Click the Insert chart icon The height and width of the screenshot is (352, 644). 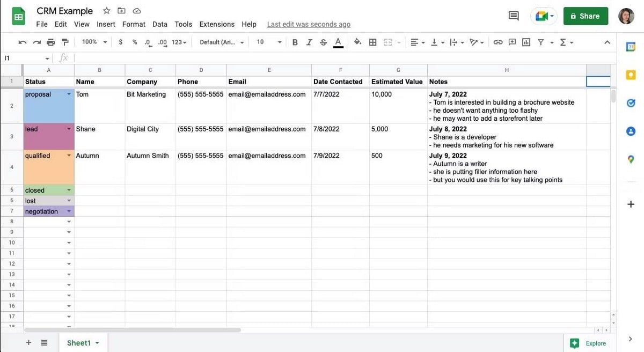[x=526, y=42]
